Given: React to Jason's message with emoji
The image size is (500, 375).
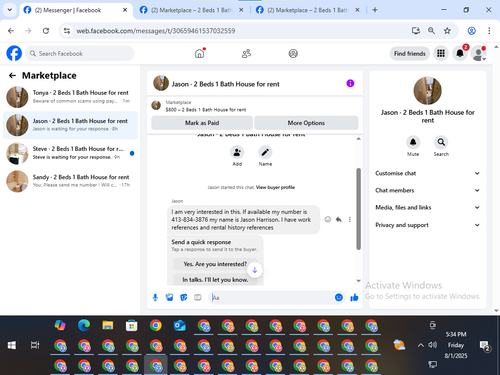Looking at the screenshot, I should coord(328,219).
